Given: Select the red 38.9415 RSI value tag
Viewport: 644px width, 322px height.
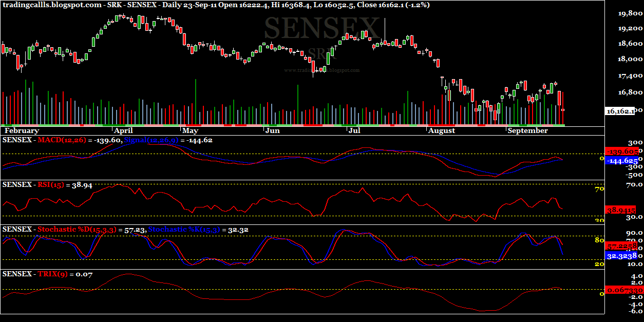Looking at the screenshot, I should coord(621,210).
